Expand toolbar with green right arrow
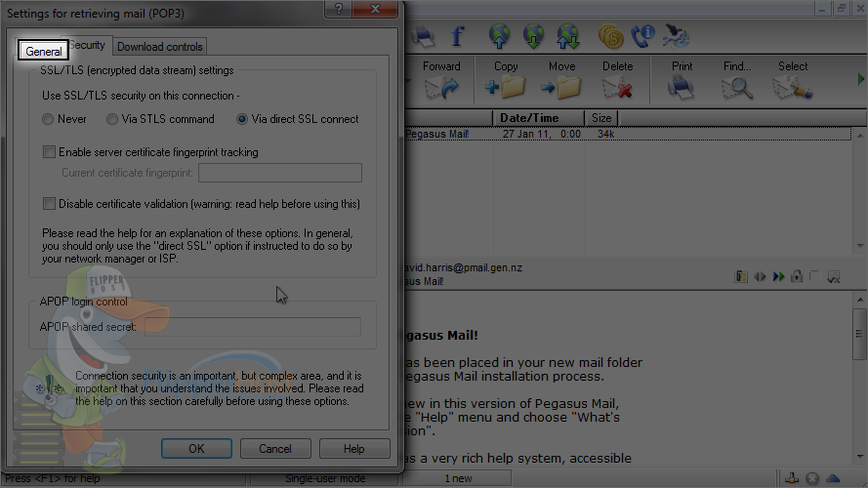 pos(861,79)
